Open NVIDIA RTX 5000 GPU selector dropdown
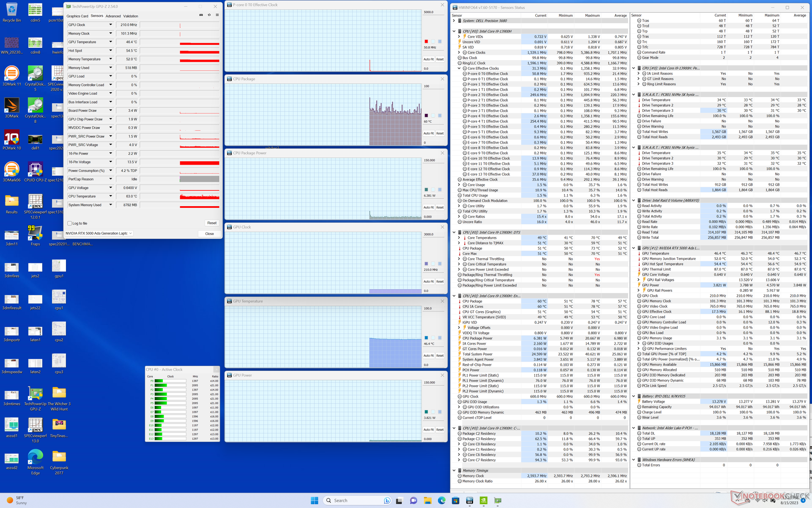Viewport: 812px width, 508px height. click(x=99, y=233)
